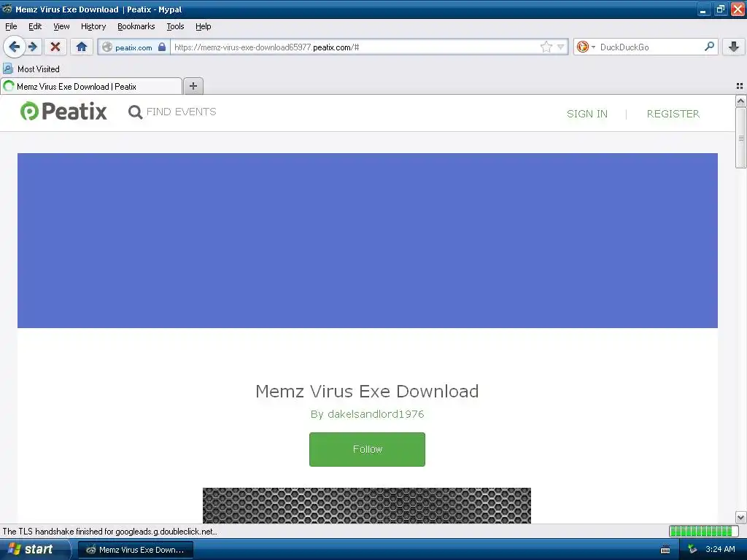Click the Memz Virus Exe Download heading
747x560 pixels.
[367, 392]
